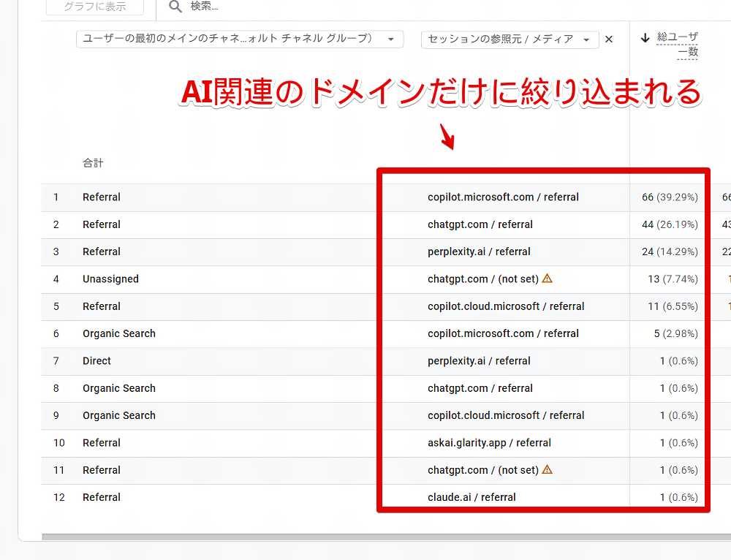731x560 pixels.
Task: Click 'claude.ai / referral' in row 12
Action: point(471,498)
